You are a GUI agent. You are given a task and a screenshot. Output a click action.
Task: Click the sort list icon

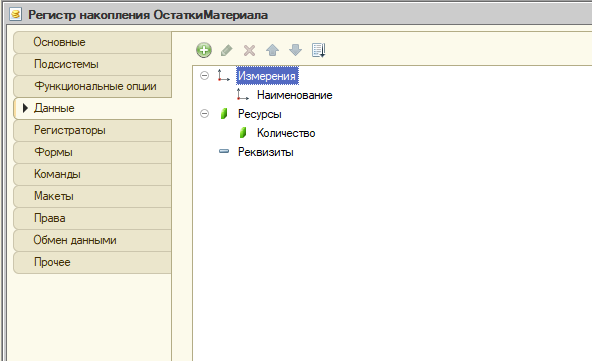point(319,50)
